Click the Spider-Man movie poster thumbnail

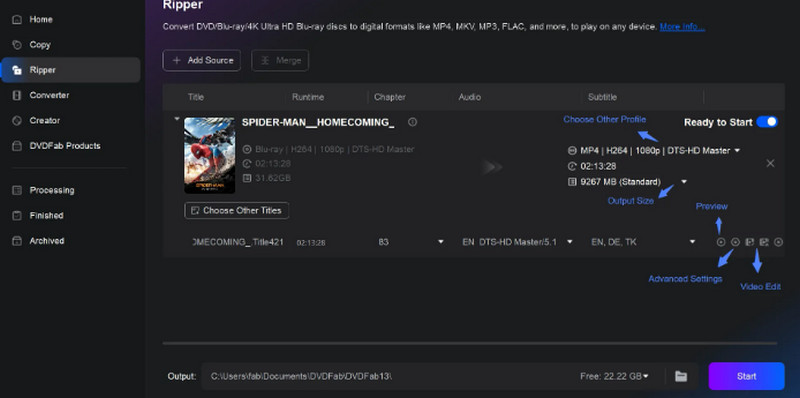(210, 156)
